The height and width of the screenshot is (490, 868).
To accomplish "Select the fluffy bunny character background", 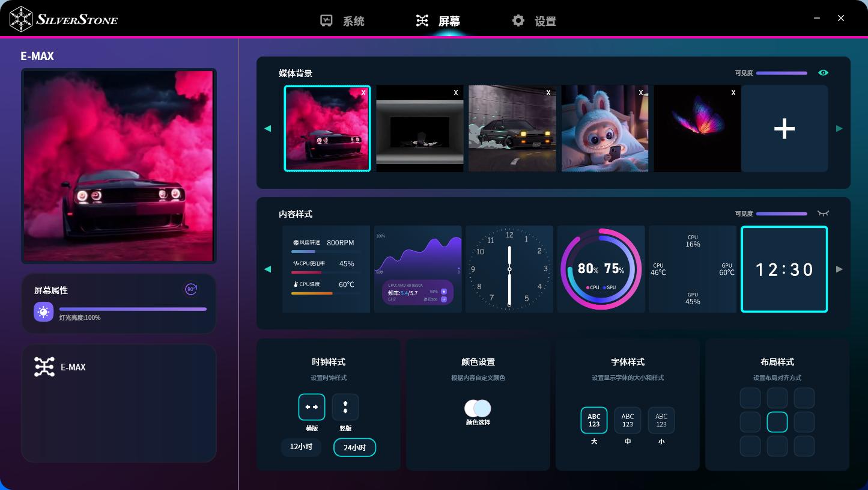I will [605, 129].
